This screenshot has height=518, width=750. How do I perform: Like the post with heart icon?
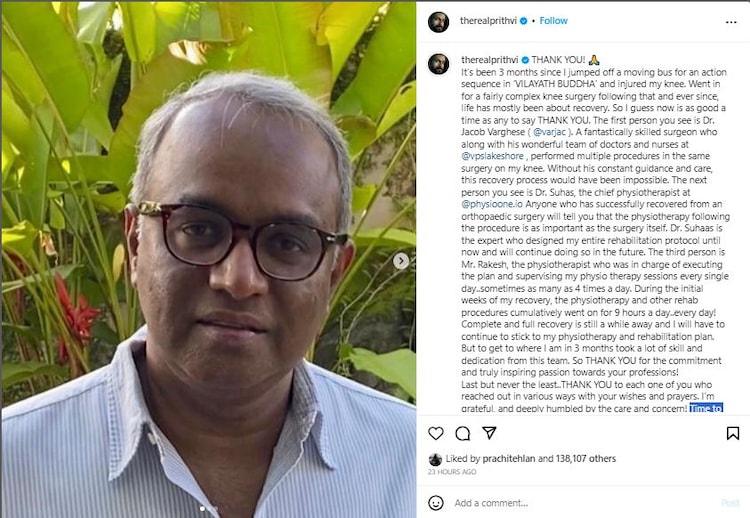[x=435, y=433]
